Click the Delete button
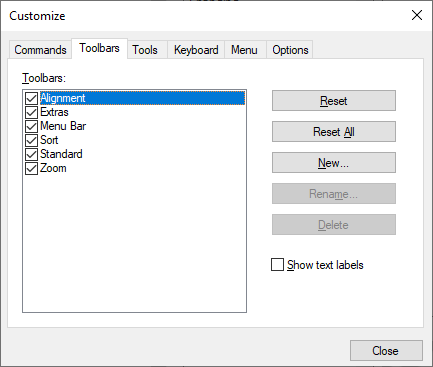The height and width of the screenshot is (367, 433). click(334, 225)
